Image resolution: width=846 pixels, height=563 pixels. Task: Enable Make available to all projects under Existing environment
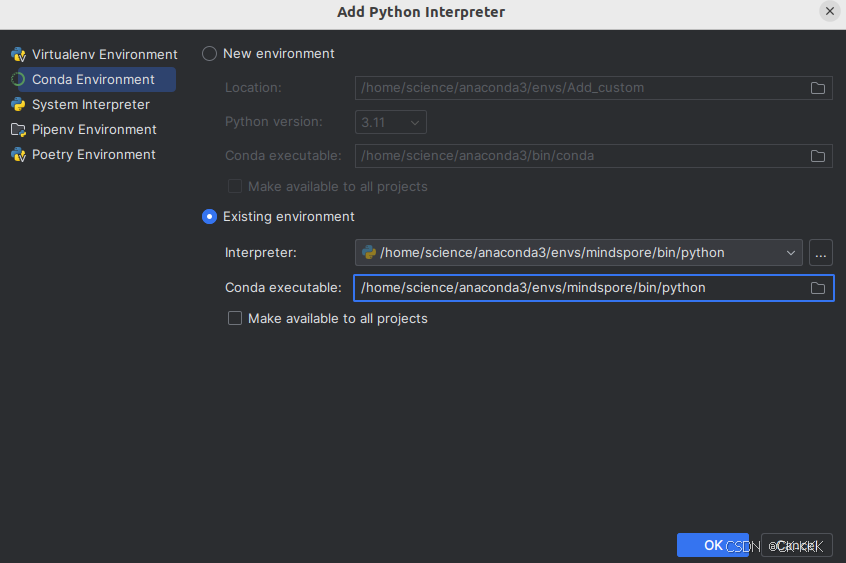coord(235,318)
